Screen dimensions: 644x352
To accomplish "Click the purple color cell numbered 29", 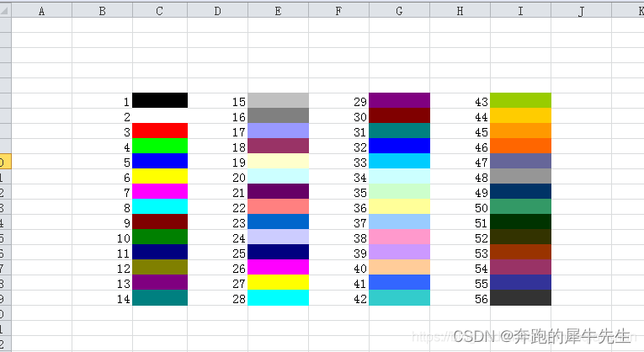I will 399,100.
